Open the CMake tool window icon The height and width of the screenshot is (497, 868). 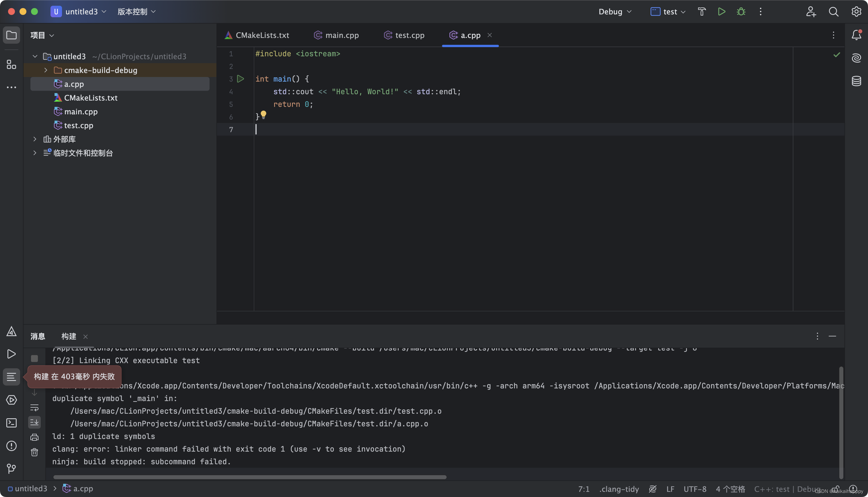11,331
